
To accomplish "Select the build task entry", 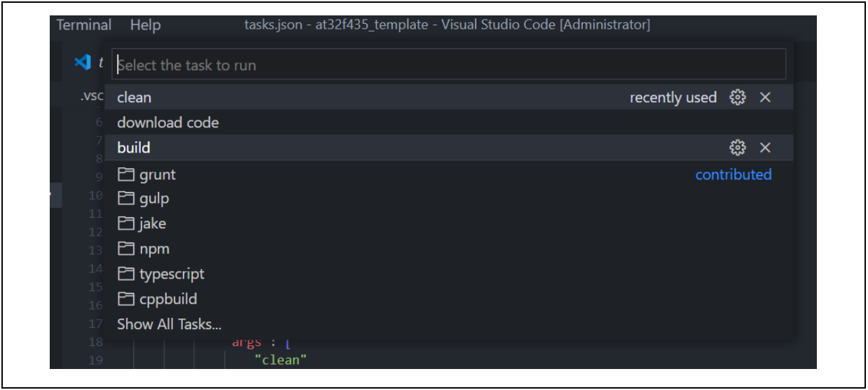I will click(x=134, y=148).
